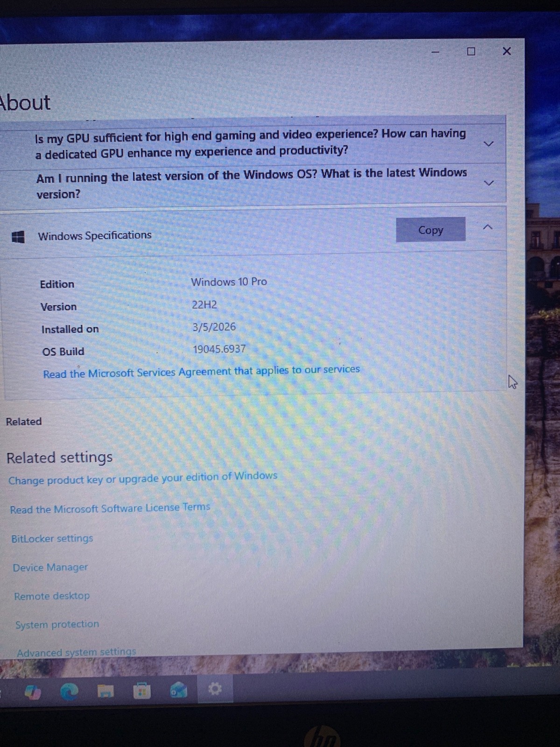
Task: Read the Microsoft Software License Terms
Action: coord(110,508)
